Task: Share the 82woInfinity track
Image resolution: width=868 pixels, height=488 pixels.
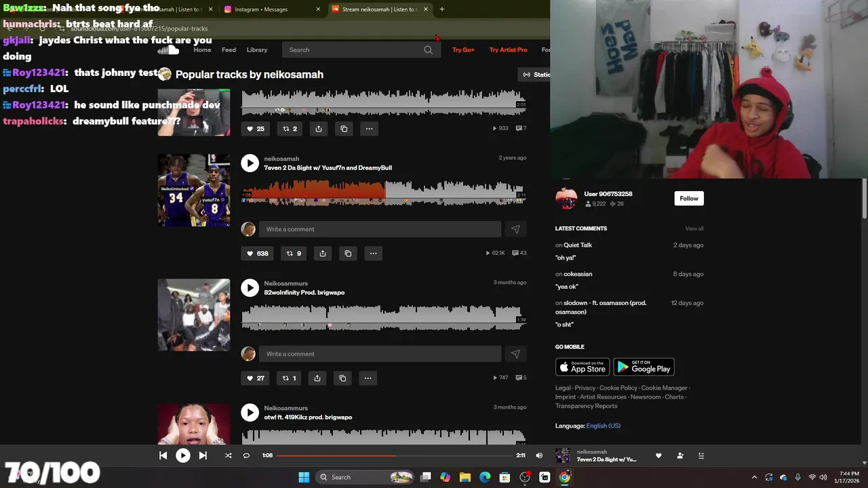Action: pyautogui.click(x=317, y=378)
